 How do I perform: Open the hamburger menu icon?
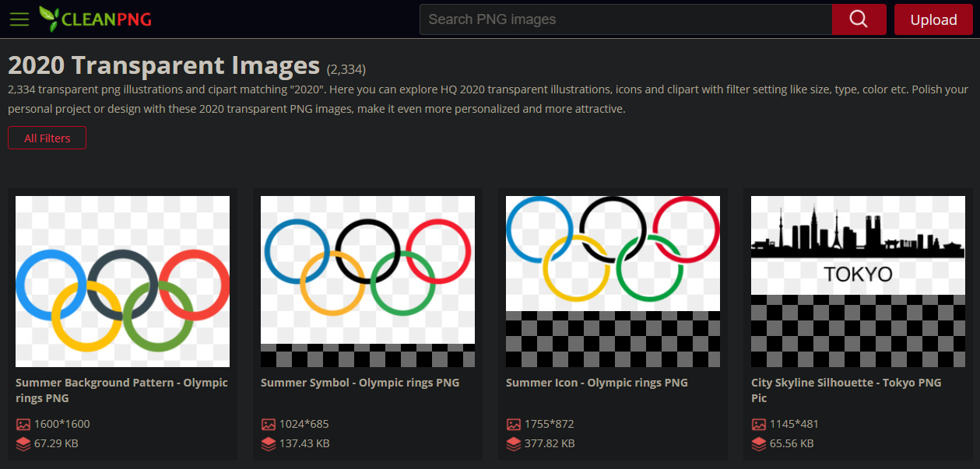pyautogui.click(x=19, y=19)
